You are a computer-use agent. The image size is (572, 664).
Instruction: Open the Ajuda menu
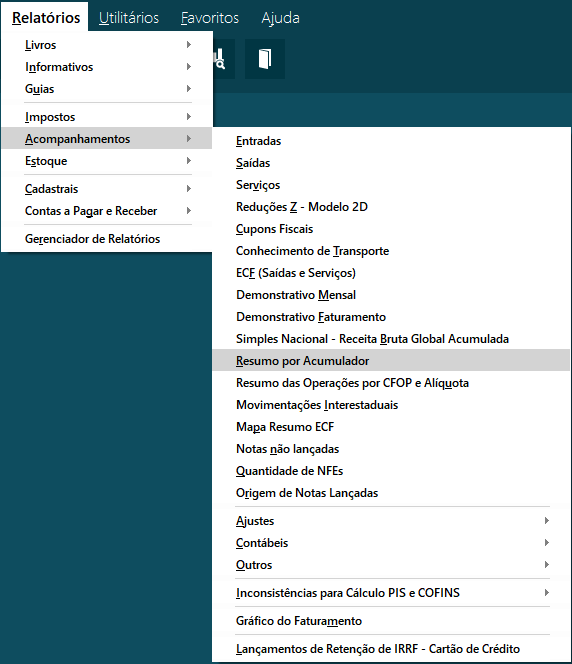coord(280,18)
